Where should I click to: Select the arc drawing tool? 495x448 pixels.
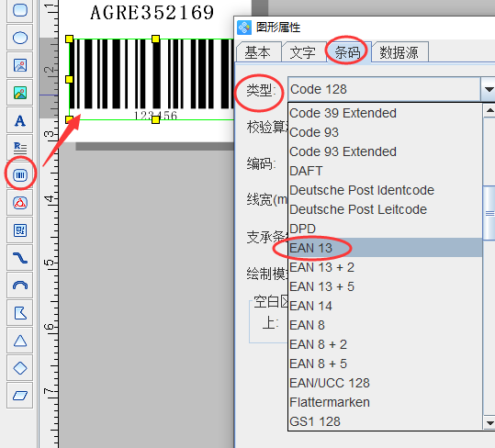coord(20,286)
